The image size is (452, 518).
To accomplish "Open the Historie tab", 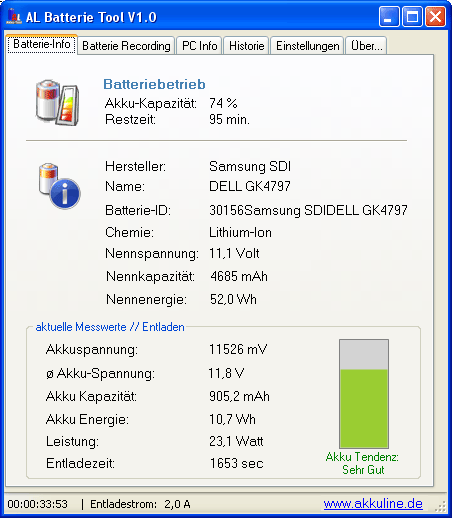I will (246, 46).
